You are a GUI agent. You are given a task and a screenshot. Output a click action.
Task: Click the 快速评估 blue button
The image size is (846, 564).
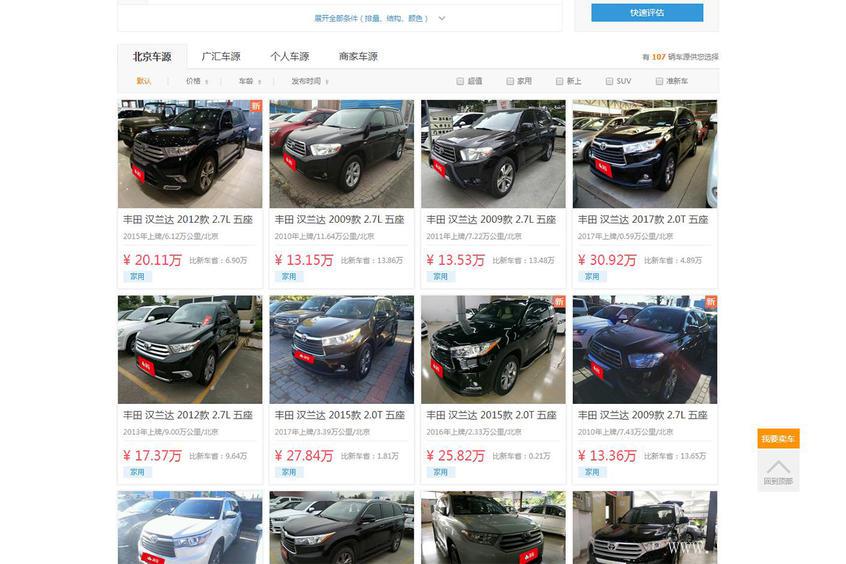(647, 12)
